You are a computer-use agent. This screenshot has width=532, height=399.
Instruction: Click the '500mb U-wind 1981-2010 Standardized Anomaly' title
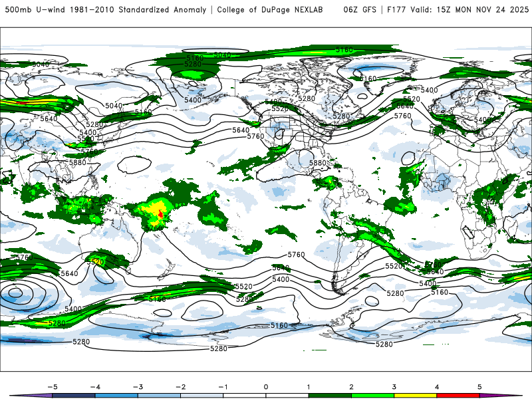point(106,10)
